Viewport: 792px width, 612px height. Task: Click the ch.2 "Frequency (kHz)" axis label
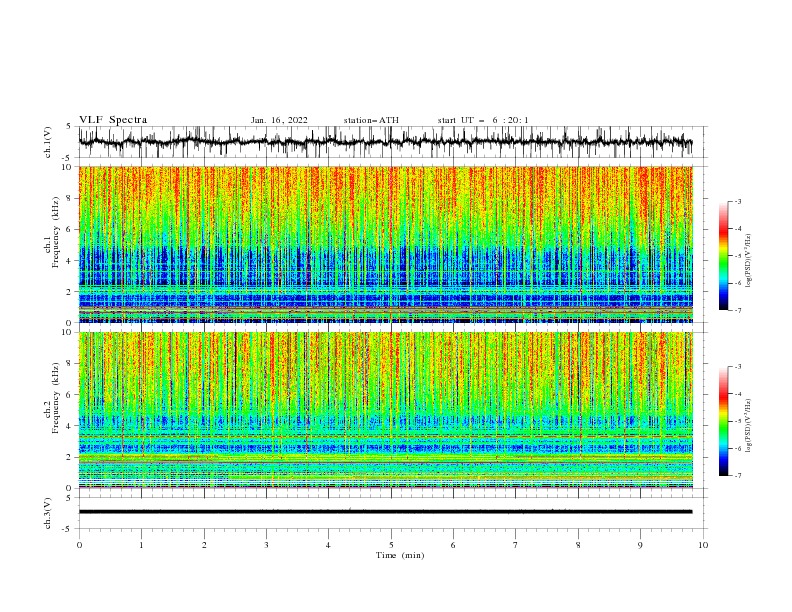pos(56,398)
